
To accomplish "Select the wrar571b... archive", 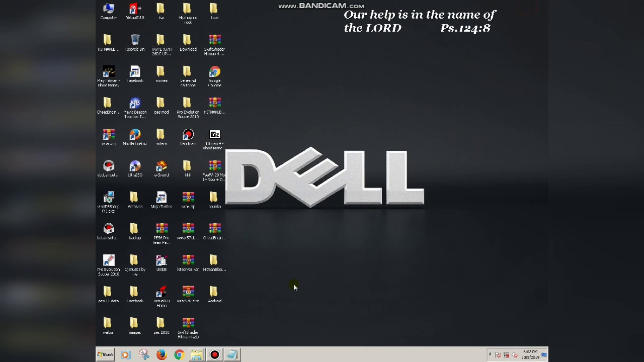I will 188,232.
